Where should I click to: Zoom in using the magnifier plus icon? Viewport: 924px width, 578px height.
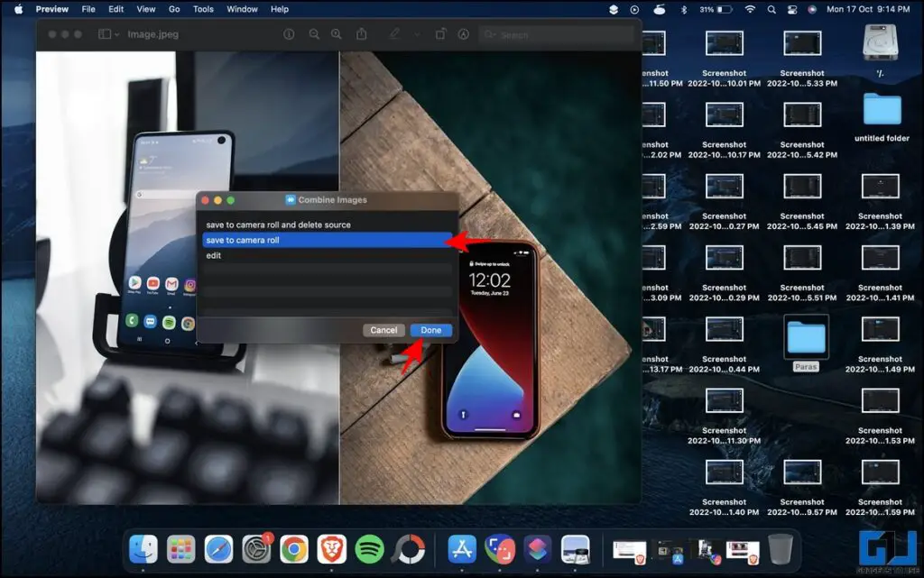pos(337,34)
